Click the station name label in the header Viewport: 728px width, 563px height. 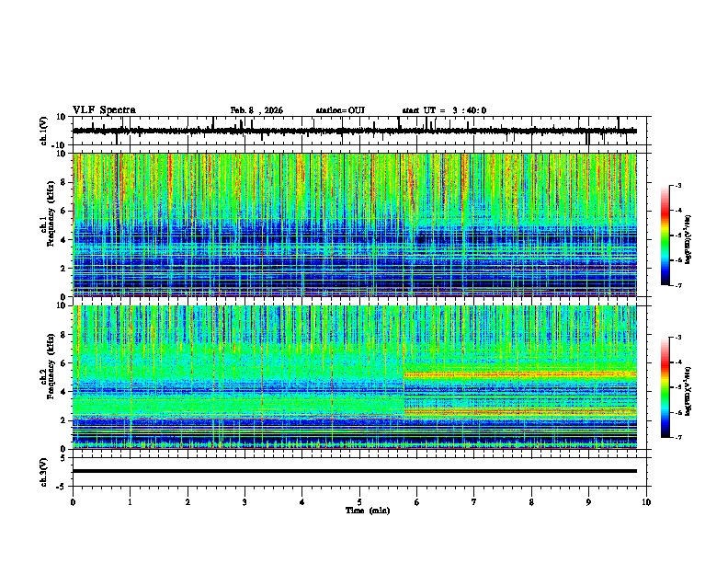pyautogui.click(x=340, y=110)
